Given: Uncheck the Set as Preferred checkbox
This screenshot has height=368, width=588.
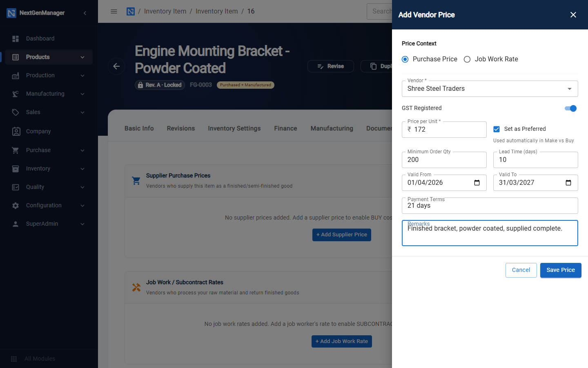Looking at the screenshot, I should tap(497, 129).
